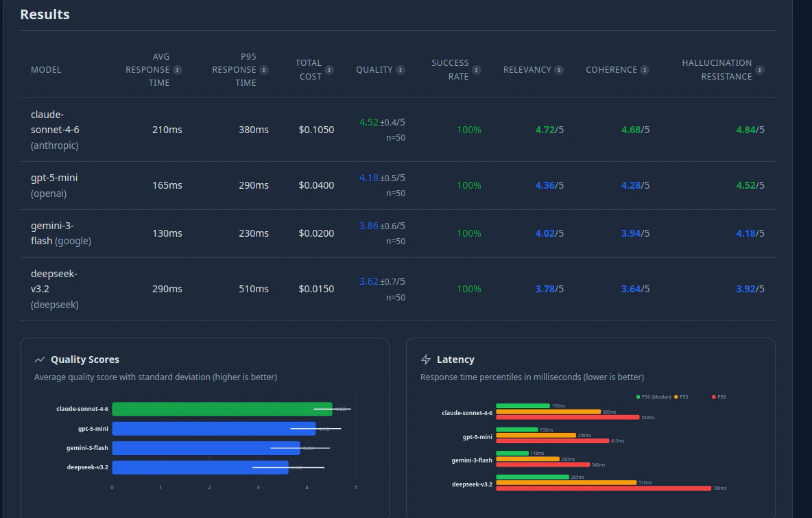Click the 4.72/5 relevancy score

click(549, 130)
